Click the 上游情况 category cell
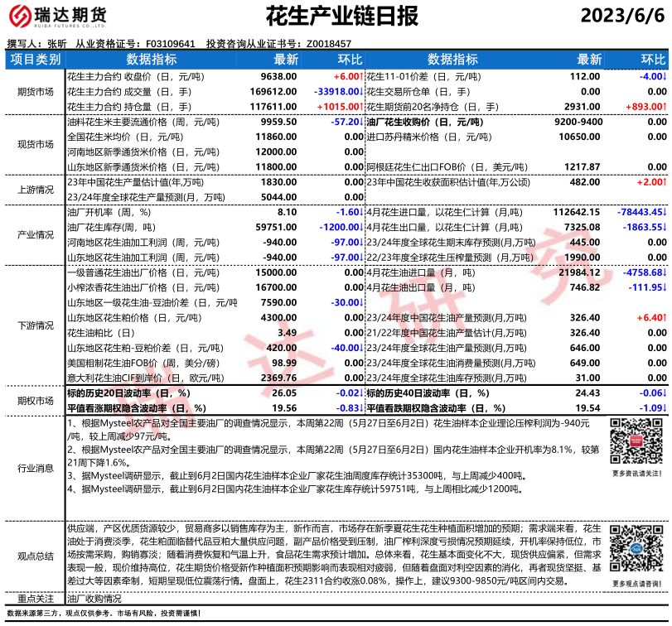The width and height of the screenshot is (672, 626). click(35, 190)
